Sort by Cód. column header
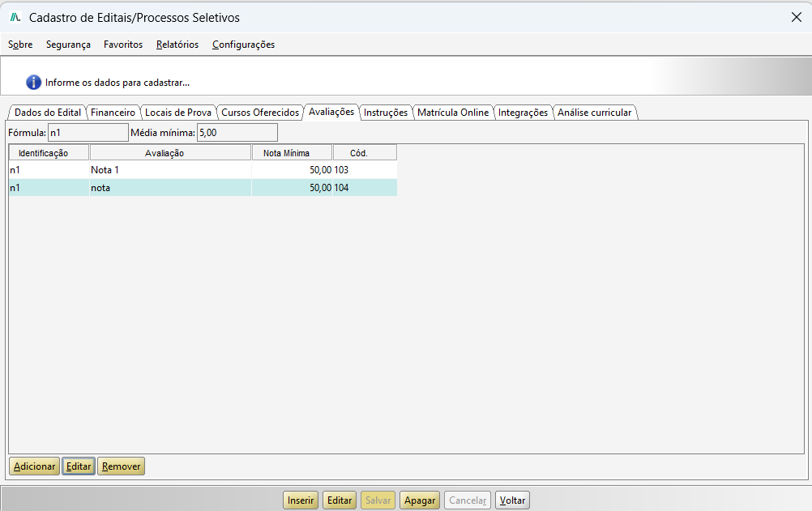This screenshot has width=812, height=511. tap(365, 153)
